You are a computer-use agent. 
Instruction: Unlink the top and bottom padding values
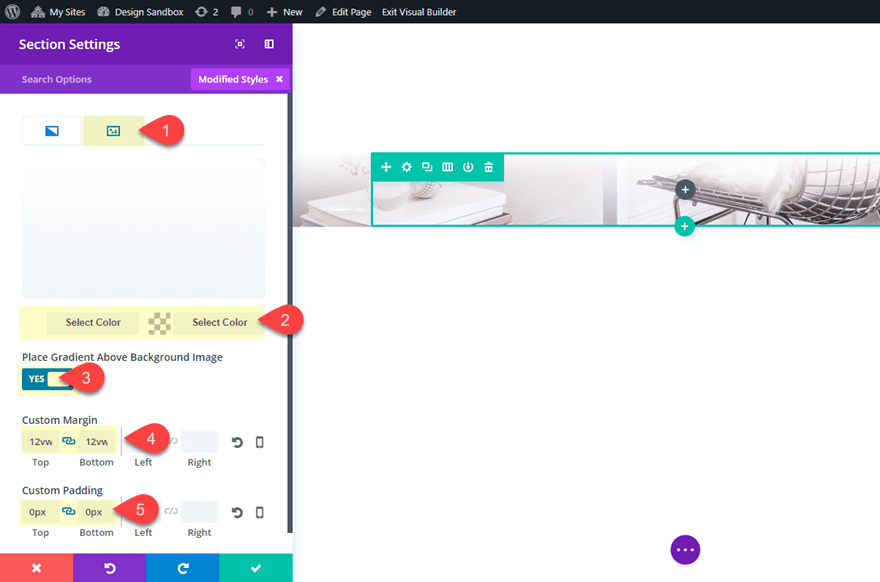point(68,511)
